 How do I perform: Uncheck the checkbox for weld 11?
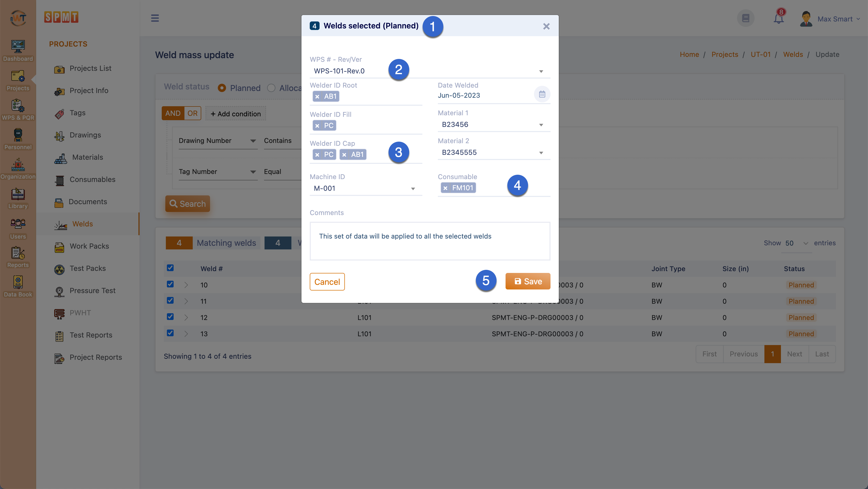pos(170,300)
